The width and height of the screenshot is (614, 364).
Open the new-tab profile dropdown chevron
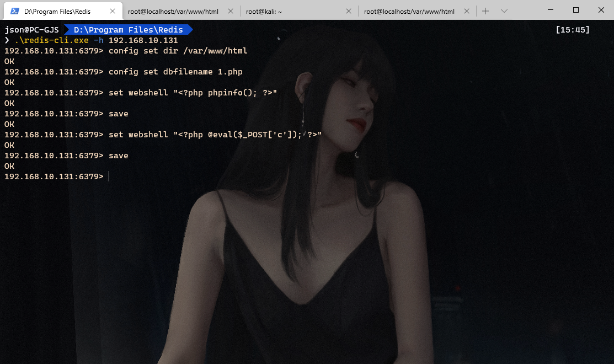[504, 11]
